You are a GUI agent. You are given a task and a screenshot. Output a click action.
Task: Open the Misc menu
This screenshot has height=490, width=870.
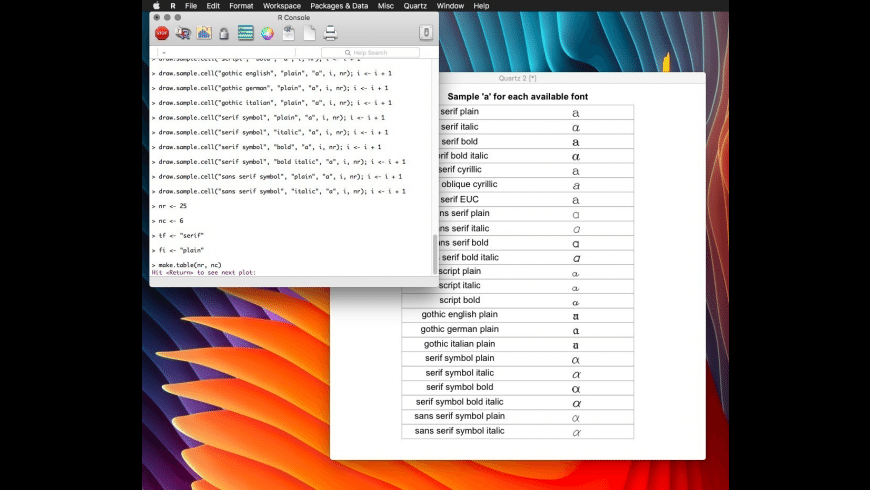(385, 6)
